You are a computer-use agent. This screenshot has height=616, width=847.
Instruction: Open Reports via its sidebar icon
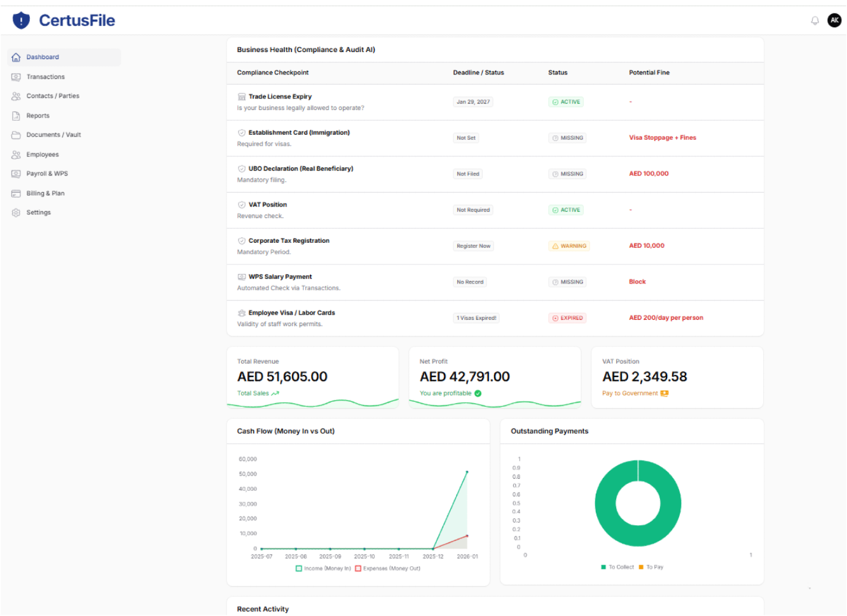(x=15, y=115)
